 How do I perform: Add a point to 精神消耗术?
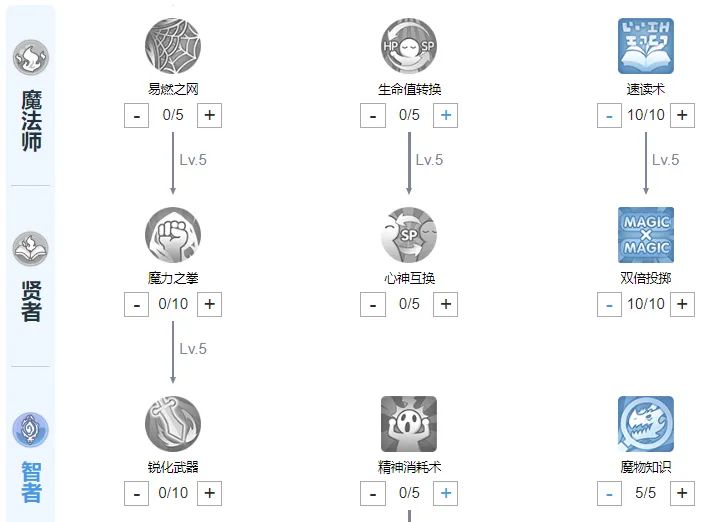(x=445, y=493)
